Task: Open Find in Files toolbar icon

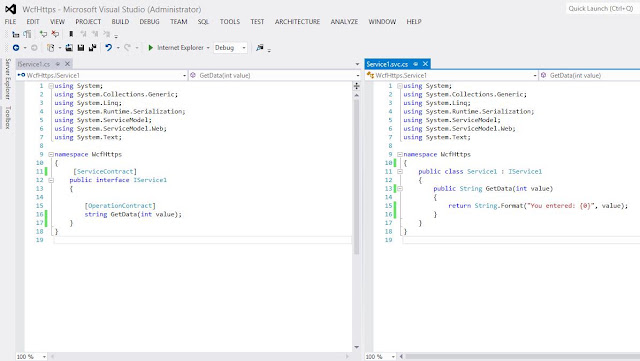Action: coord(260,48)
